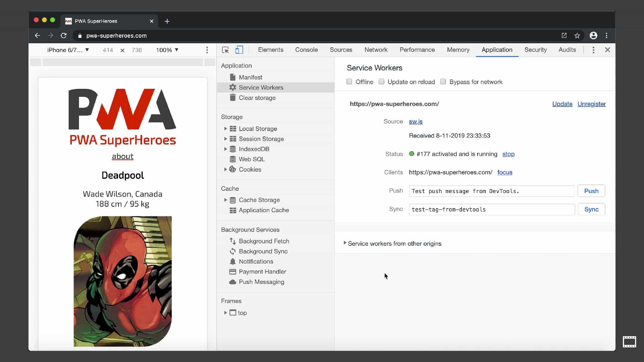Switch to the Network tab

pos(376,50)
